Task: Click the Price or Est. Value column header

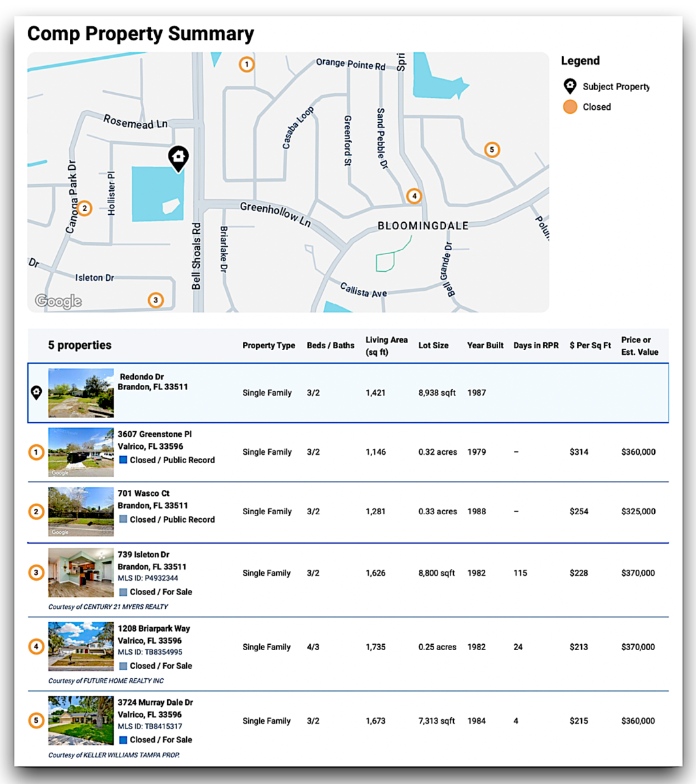Action: [x=640, y=346]
